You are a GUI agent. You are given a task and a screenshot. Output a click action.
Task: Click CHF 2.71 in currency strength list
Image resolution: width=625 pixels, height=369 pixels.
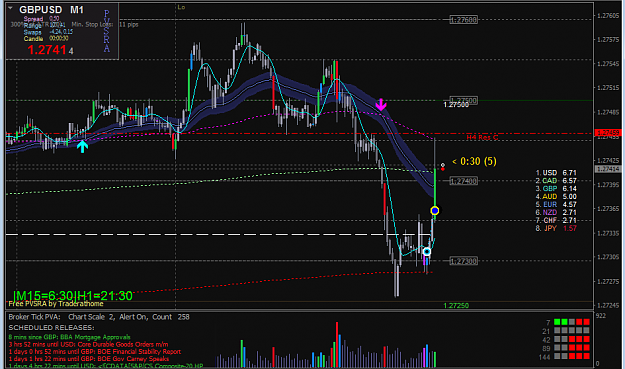[x=556, y=220]
